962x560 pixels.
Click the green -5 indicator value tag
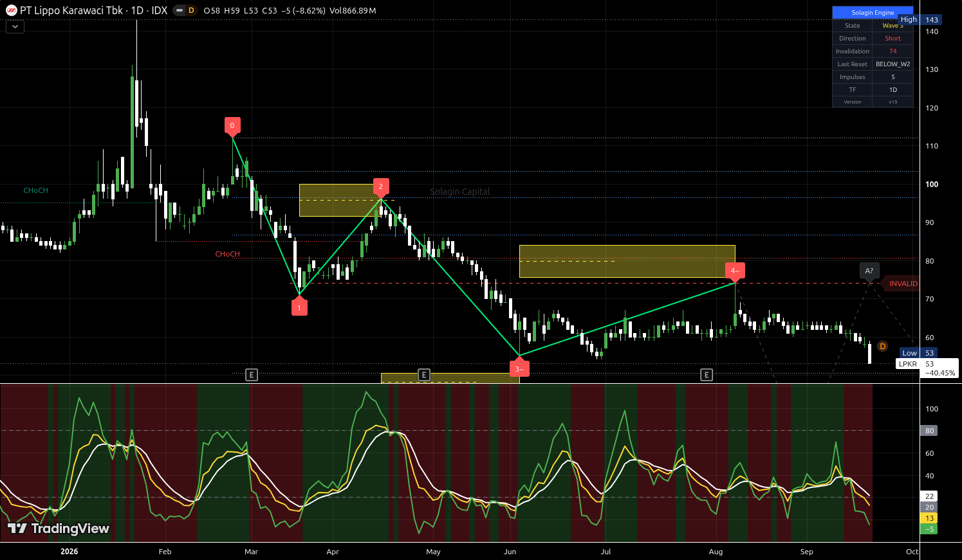[x=929, y=529]
